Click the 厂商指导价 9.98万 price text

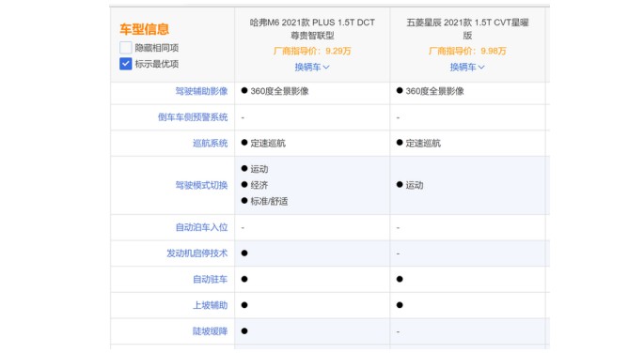(467, 52)
